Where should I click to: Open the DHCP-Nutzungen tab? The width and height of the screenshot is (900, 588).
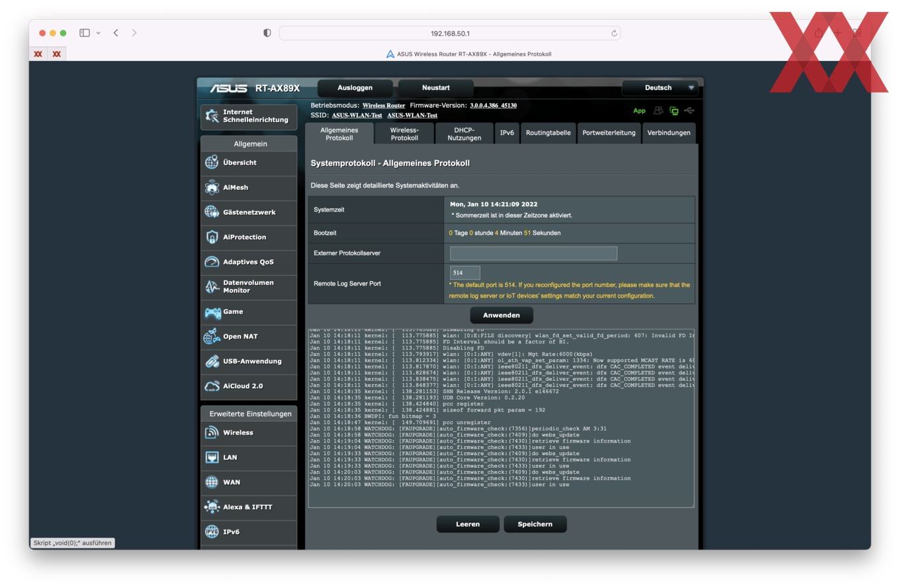(465, 134)
